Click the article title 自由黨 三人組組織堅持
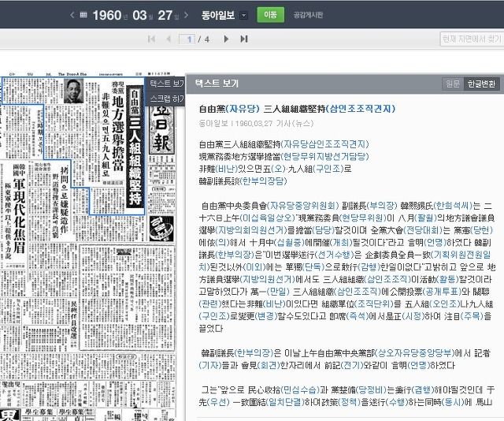The image size is (504, 421). tap(297, 109)
